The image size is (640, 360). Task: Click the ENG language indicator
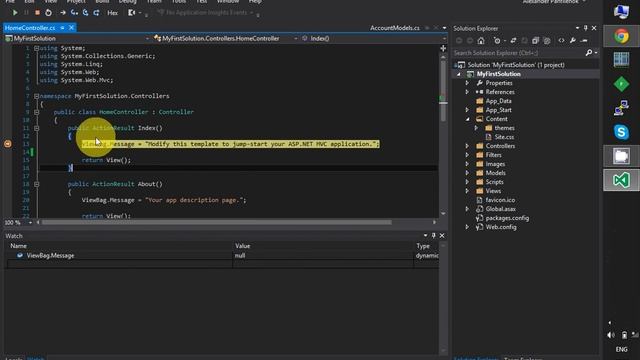tap(621, 349)
